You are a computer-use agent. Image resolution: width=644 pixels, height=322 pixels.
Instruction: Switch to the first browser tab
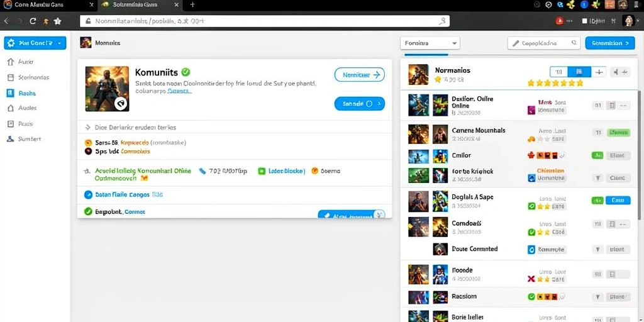click(x=48, y=5)
